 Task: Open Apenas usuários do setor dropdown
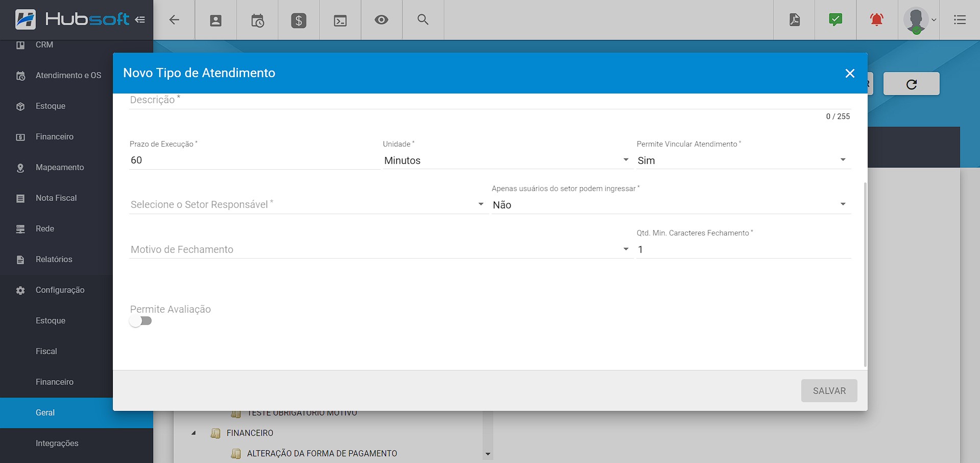point(671,204)
